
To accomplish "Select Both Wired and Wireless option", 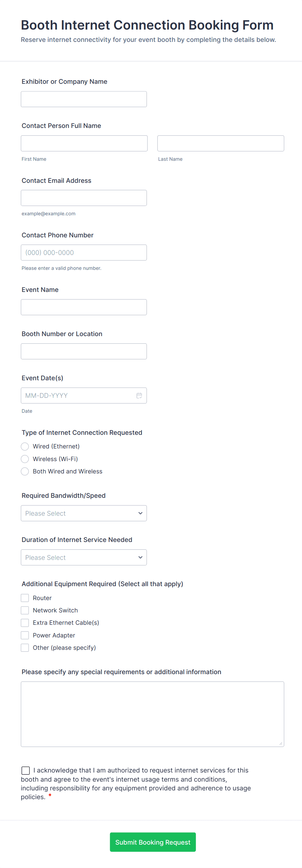I will 25,472.
